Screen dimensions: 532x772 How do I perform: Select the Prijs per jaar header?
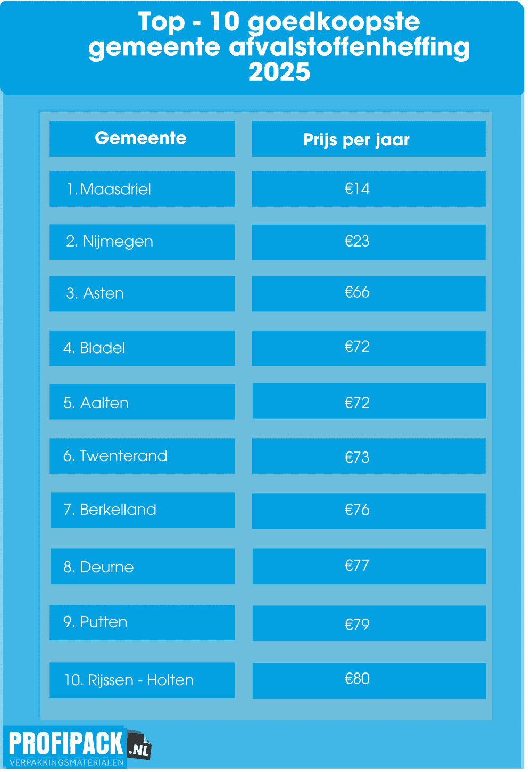point(369,138)
